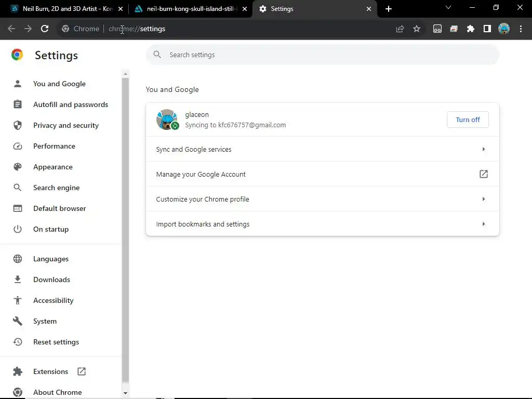The width and height of the screenshot is (532, 399).
Task: Click the external link icon beside Extensions
Action: 82,371
